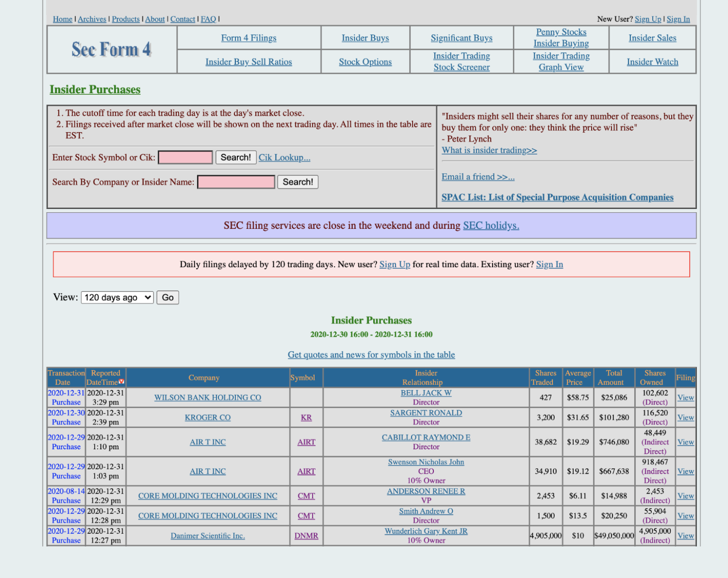Image resolution: width=728 pixels, height=578 pixels.
Task: Click AIRT symbol in Cabillot row
Action: click(x=306, y=442)
